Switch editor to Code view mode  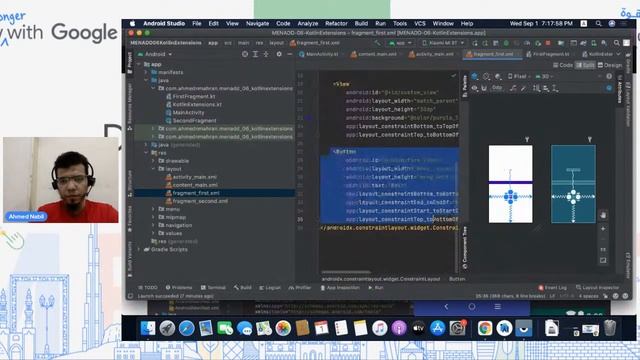click(x=563, y=65)
